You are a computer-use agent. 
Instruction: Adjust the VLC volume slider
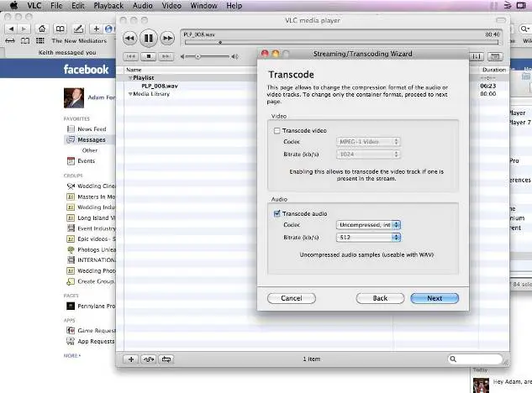[208, 56]
